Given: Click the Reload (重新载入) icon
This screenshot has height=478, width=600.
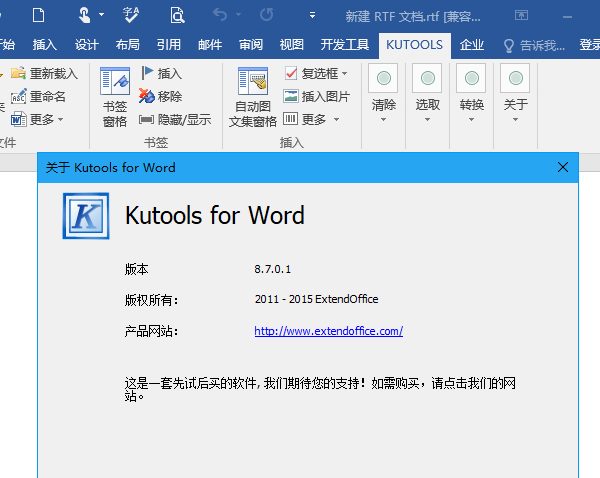Looking at the screenshot, I should [x=18, y=73].
